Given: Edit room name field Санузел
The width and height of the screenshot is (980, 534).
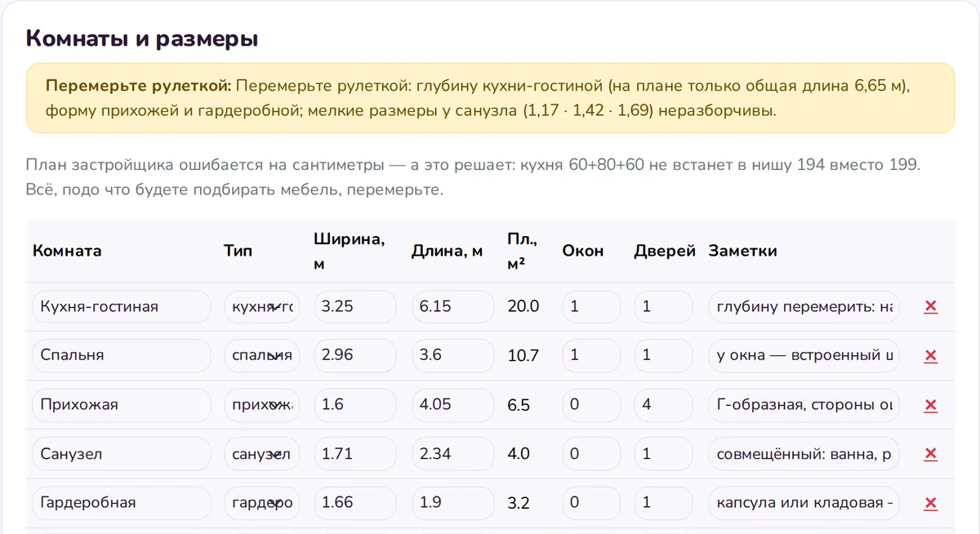Looking at the screenshot, I should point(121,454).
